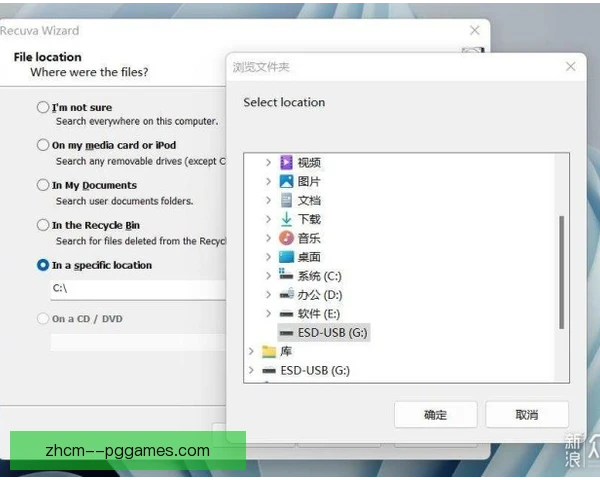Choose the "In My Documents" radio option
600x480 pixels.
click(x=43, y=185)
